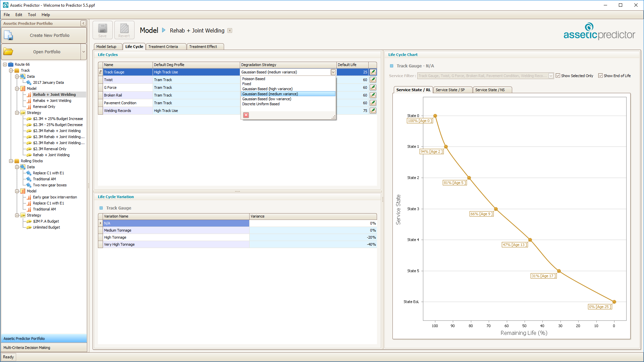644x362 pixels.
Task: Open edit icon for G Force row
Action: tap(373, 87)
